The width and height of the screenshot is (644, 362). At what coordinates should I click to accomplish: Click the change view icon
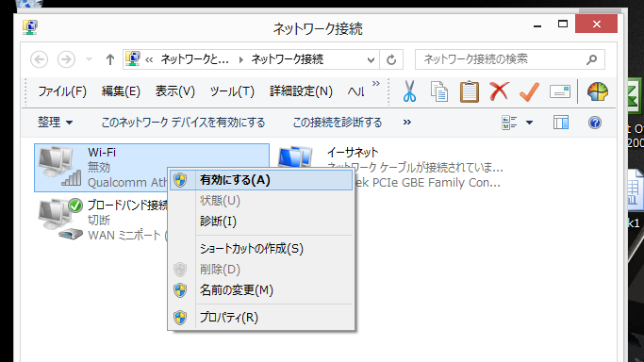pyautogui.click(x=509, y=123)
